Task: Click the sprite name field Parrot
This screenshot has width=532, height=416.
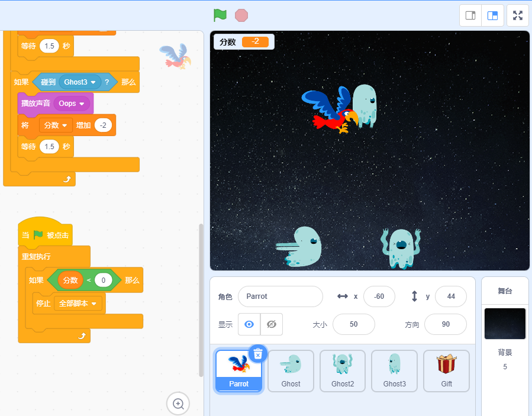Action: point(280,296)
